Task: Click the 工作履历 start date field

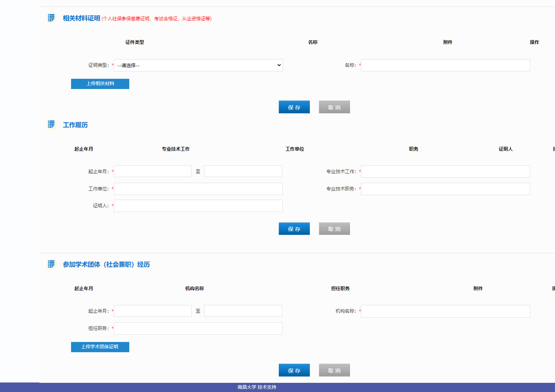Action: click(x=153, y=171)
